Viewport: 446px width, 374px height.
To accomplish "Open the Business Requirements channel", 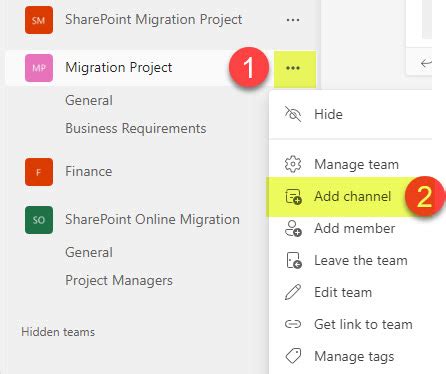I will click(x=136, y=129).
